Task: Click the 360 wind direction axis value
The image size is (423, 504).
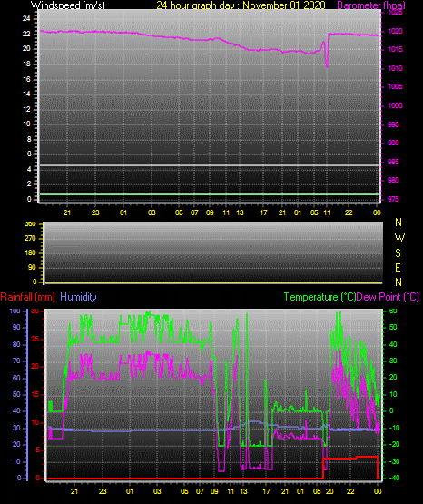Action: pos(30,224)
